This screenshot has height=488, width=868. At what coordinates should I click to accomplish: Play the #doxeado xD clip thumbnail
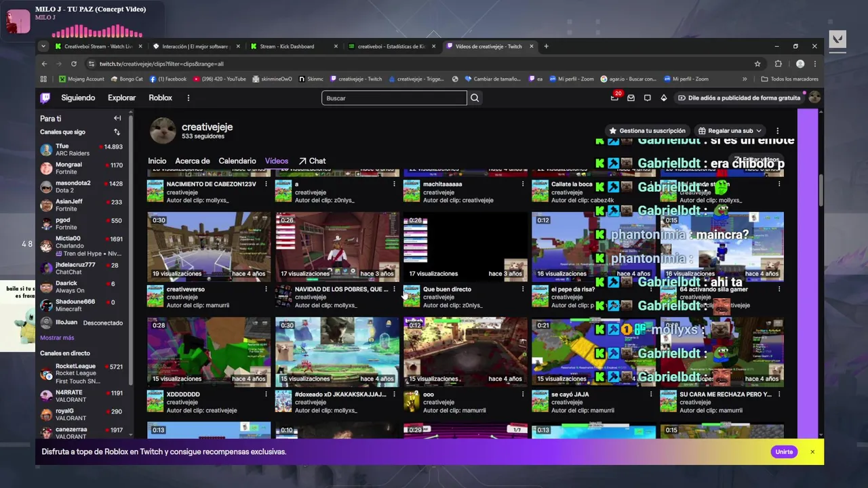click(337, 352)
